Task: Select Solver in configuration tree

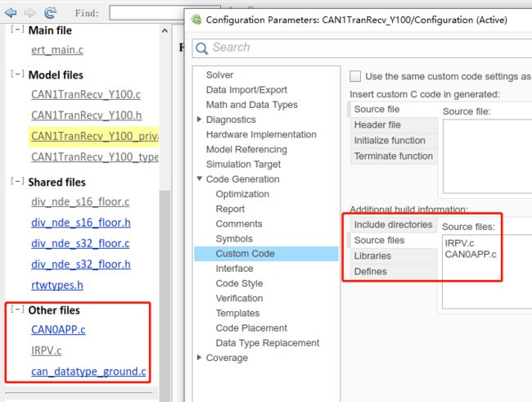Action: coord(219,75)
